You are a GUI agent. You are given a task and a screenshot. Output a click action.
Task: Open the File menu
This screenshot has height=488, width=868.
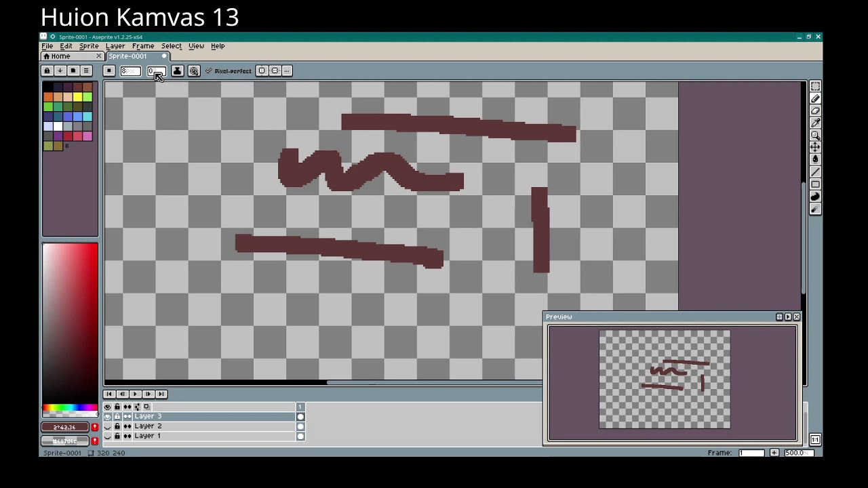pos(47,46)
